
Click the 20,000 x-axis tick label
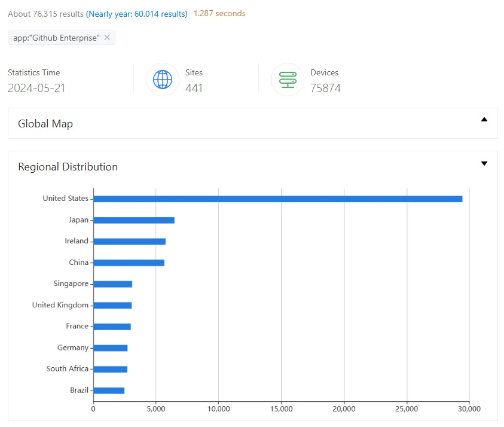coord(344,408)
